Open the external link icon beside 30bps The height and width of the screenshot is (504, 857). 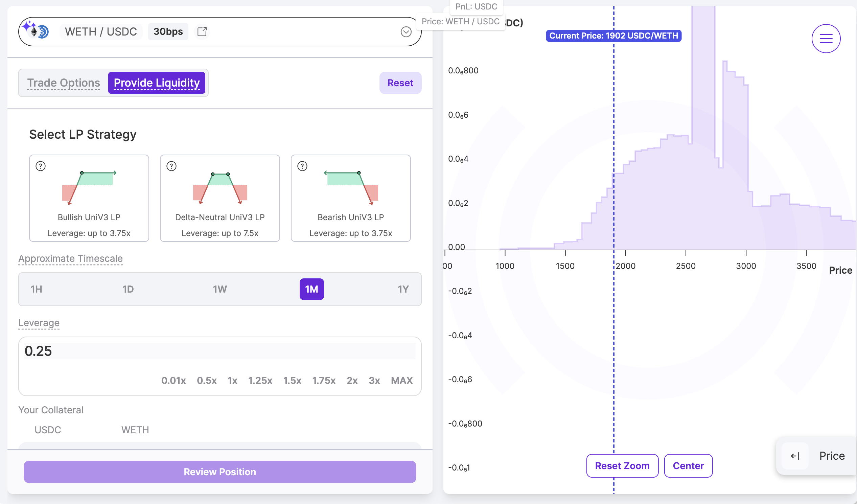pyautogui.click(x=202, y=32)
